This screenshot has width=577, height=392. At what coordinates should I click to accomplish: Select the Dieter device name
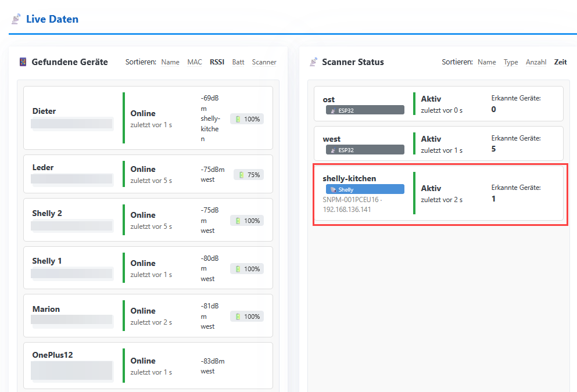coord(44,111)
